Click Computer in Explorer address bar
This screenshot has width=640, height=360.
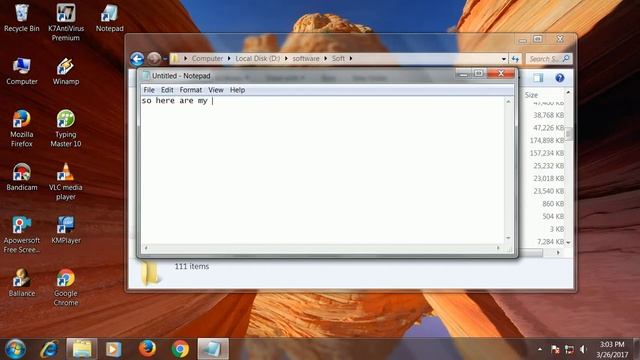coord(207,58)
